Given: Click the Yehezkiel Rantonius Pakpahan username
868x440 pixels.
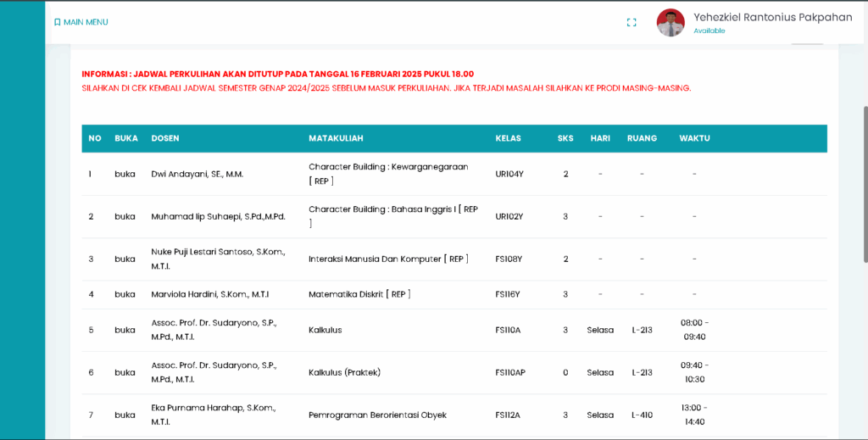Looking at the screenshot, I should click(x=772, y=17).
